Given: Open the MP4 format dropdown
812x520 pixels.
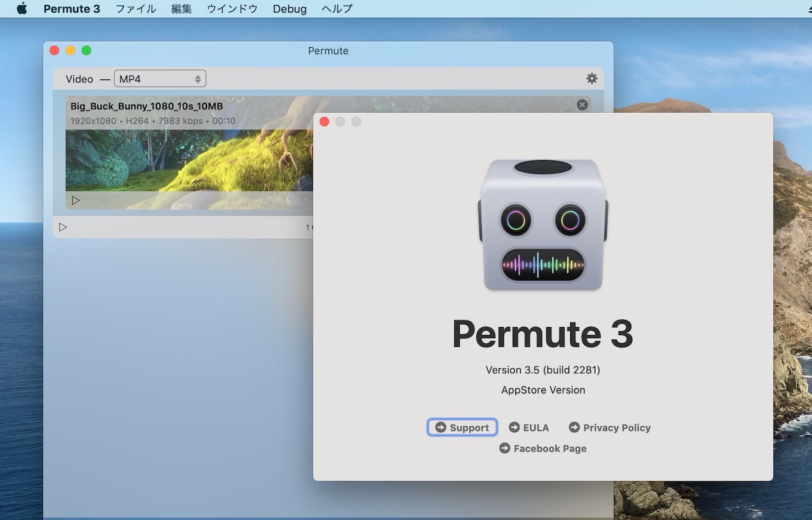Looking at the screenshot, I should [x=160, y=79].
